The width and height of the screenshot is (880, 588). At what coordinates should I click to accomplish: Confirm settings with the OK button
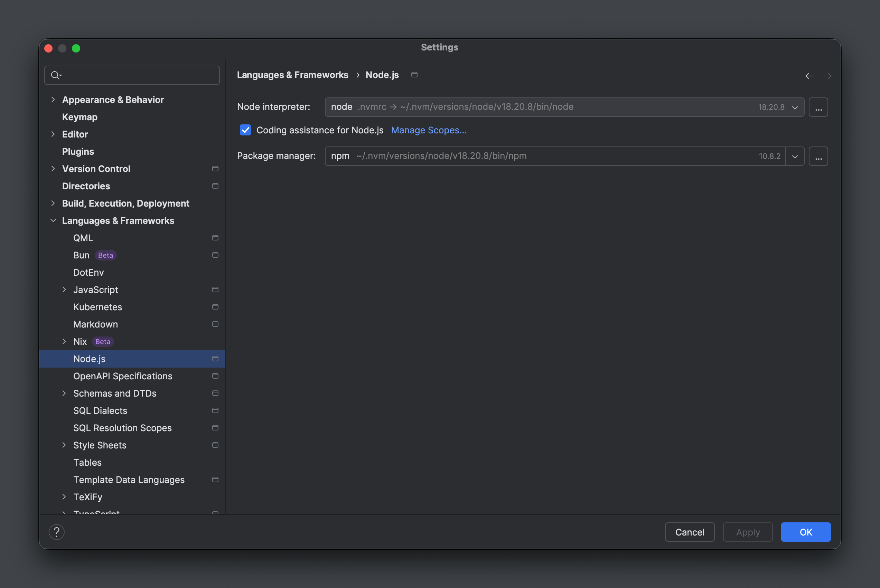805,532
